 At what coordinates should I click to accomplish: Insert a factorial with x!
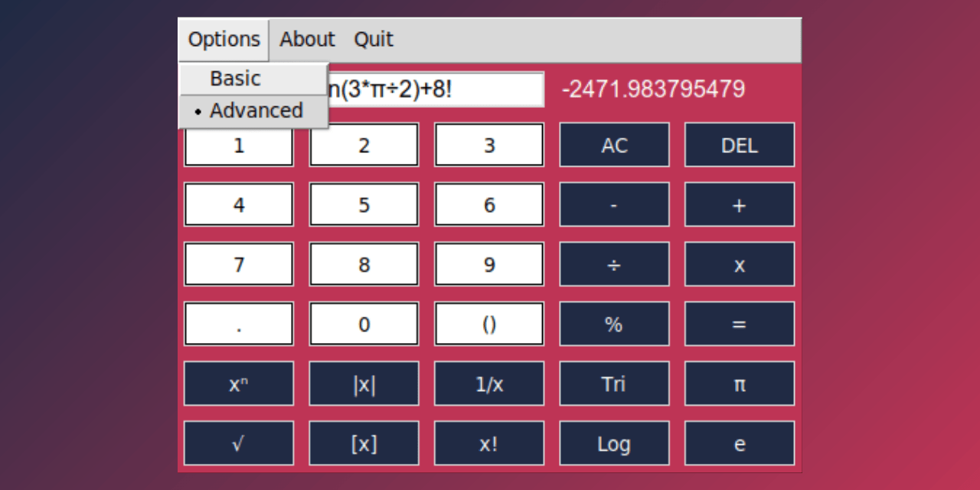[488, 443]
